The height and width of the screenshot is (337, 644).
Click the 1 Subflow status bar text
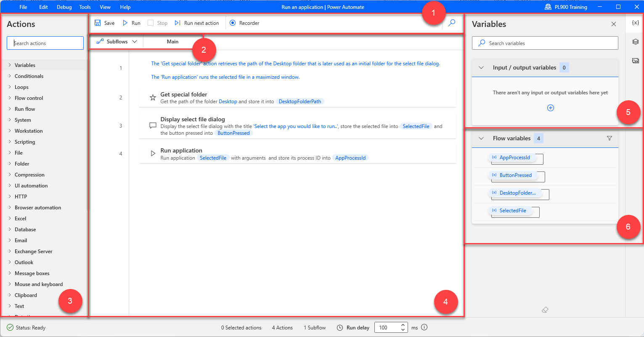click(x=315, y=327)
